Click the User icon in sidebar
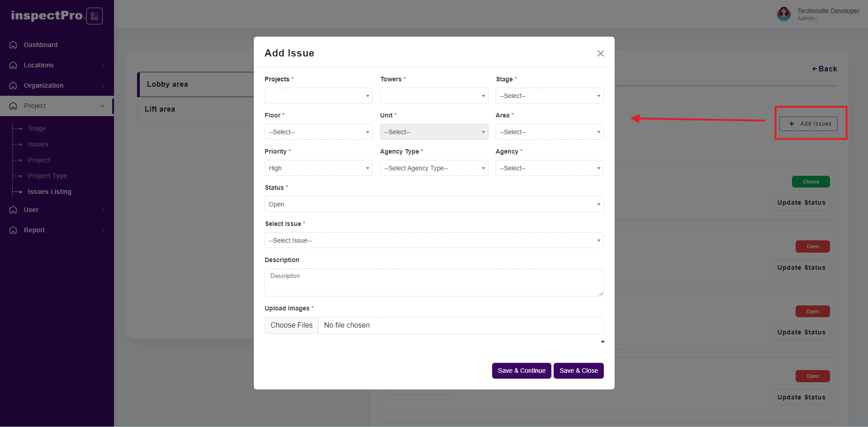The image size is (868, 427). click(13, 210)
